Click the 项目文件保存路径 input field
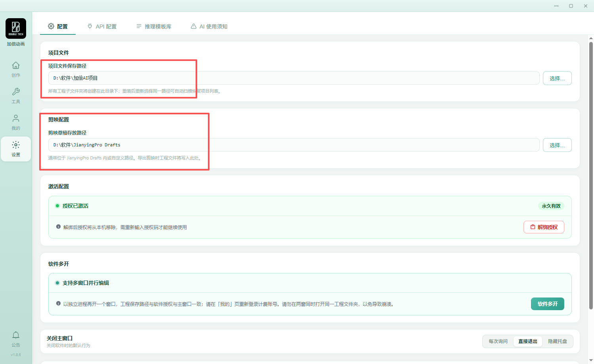The height and width of the screenshot is (364, 594). coord(294,78)
